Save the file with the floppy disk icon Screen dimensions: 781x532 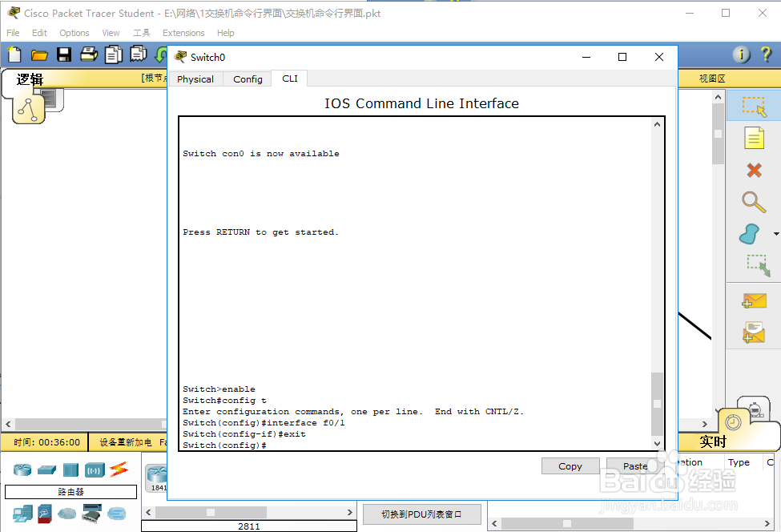point(64,54)
